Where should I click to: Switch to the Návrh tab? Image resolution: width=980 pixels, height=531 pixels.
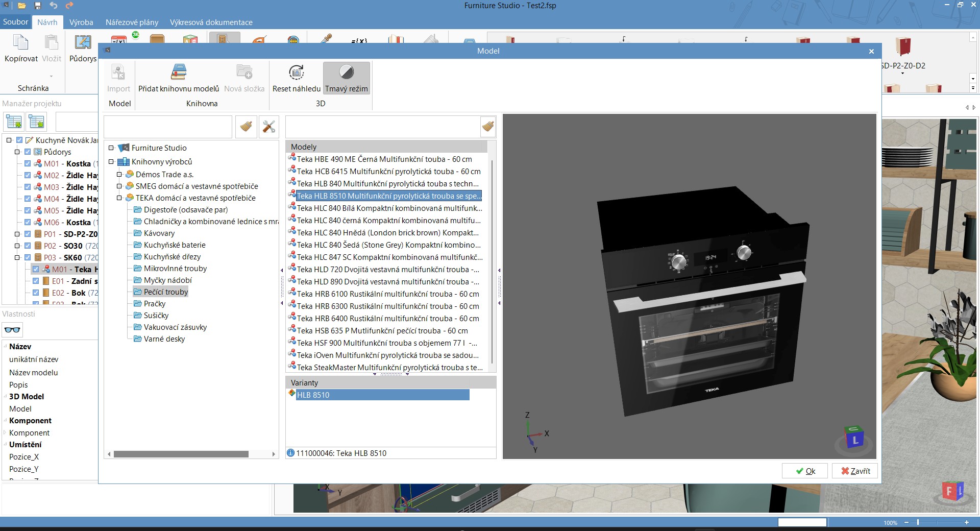(47, 22)
